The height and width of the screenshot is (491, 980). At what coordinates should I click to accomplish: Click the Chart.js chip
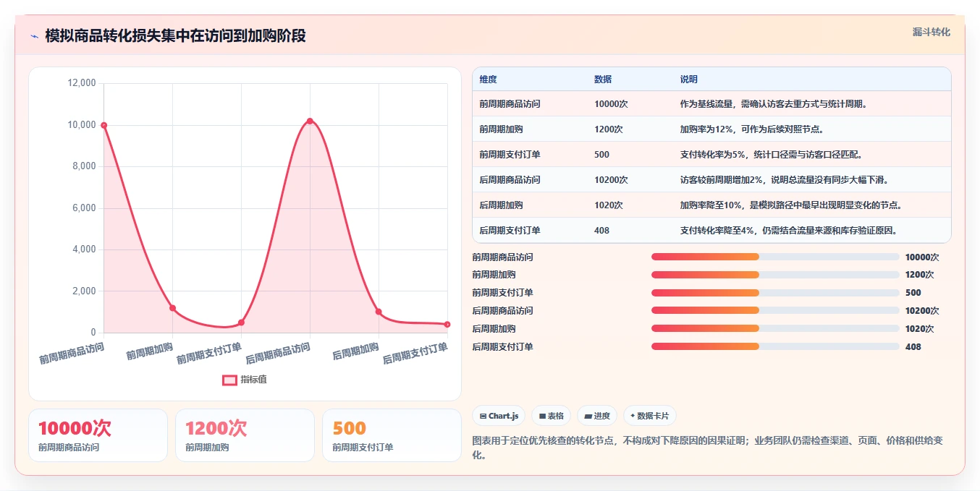[499, 416]
